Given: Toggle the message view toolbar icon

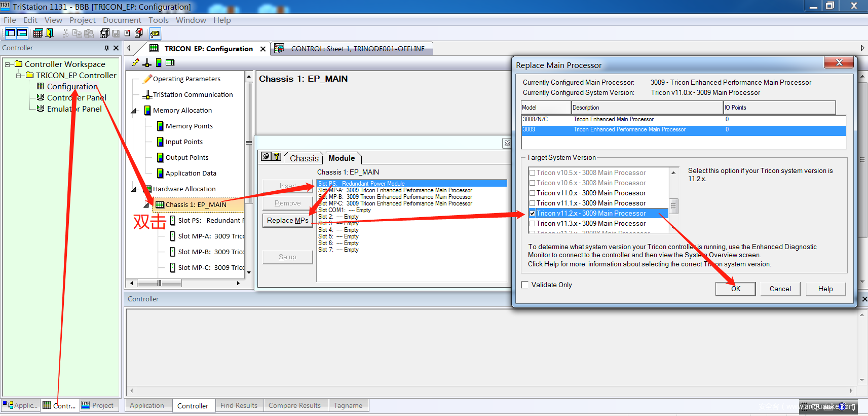Looking at the screenshot, I should pos(22,33).
